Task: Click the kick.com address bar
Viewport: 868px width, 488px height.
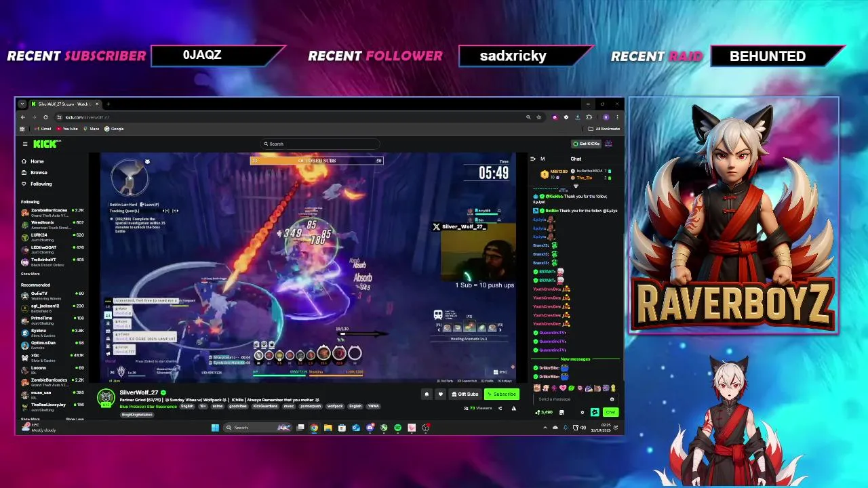Action: [x=292, y=117]
